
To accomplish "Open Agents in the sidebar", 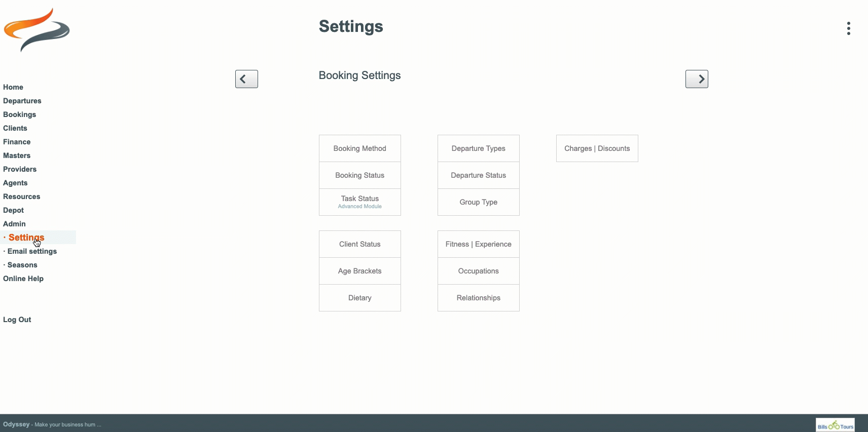I will 15,183.
